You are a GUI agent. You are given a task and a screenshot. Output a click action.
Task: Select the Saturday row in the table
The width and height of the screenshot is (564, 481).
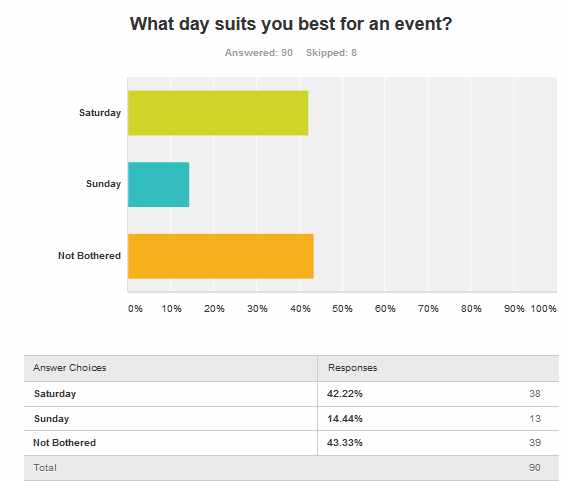point(292,394)
